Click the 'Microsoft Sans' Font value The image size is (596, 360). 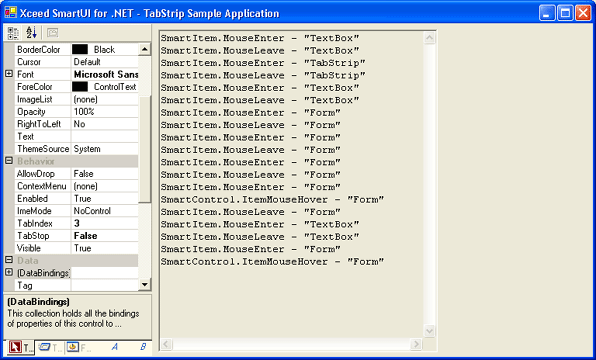[106, 74]
